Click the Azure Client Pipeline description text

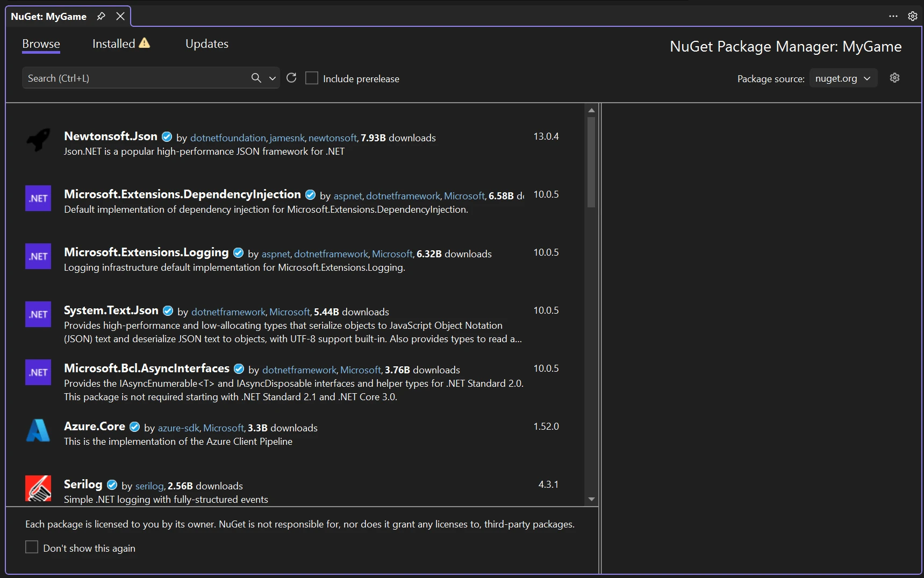coord(178,442)
